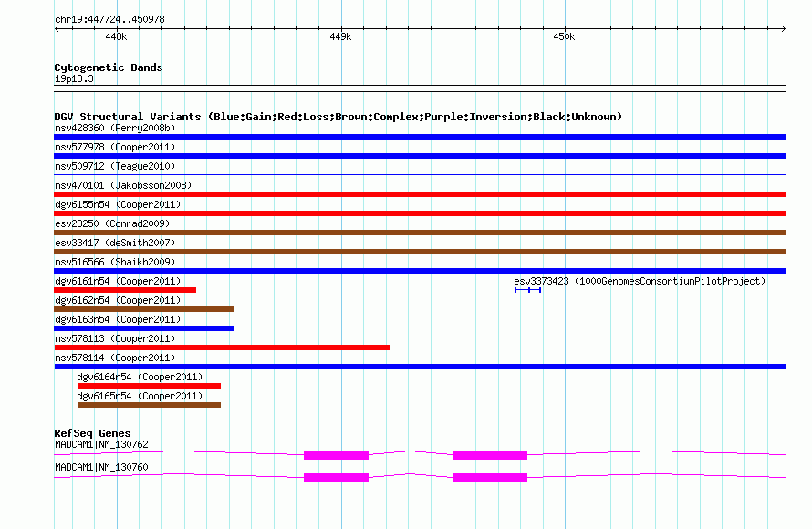
Task: Open the nsv578113 (Cooper2011) label
Action: click(115, 338)
